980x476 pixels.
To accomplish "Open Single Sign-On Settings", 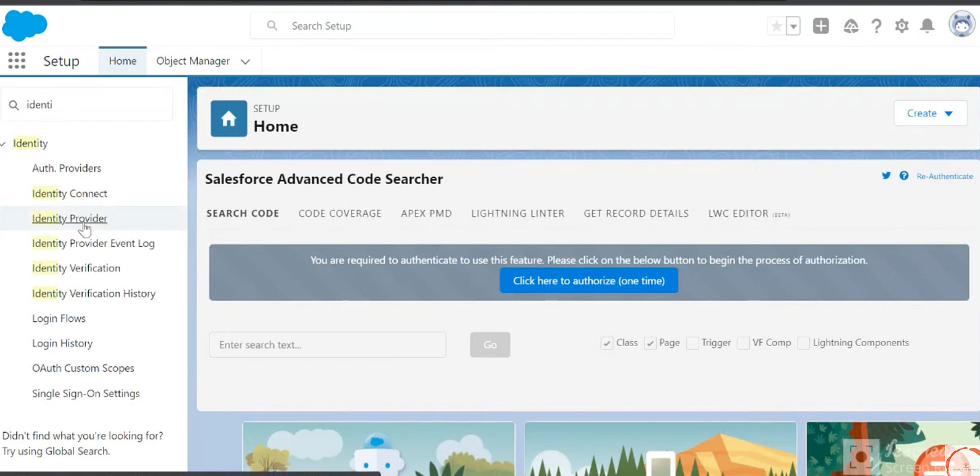I will [x=86, y=393].
